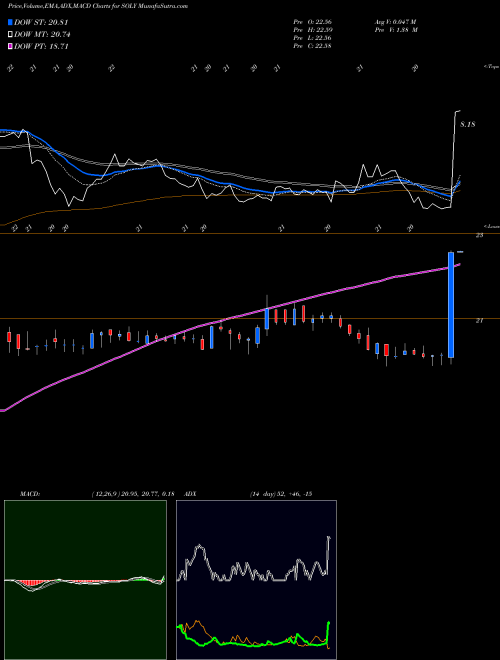Image resolution: width=500 pixels, height=660 pixels.
Task: Click the Pre C: 22.38 value
Action: [313, 46]
